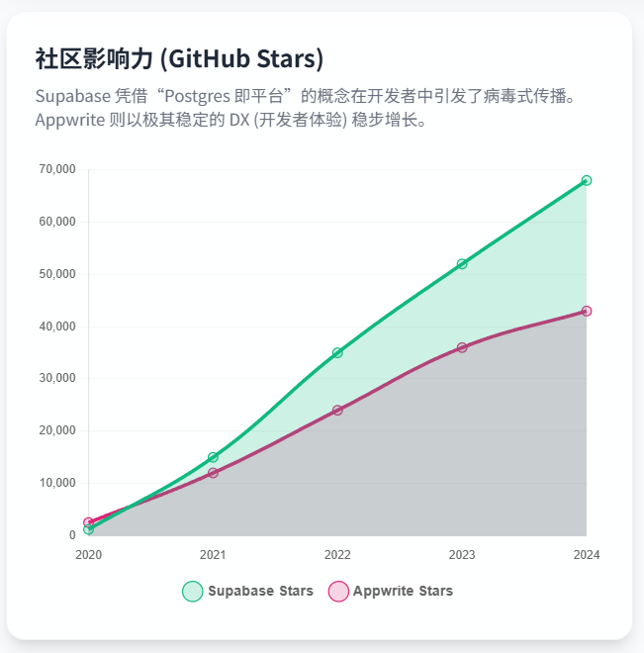644x653 pixels.
Task: Click the Appwrite 2021 data point
Action: pyautogui.click(x=213, y=473)
